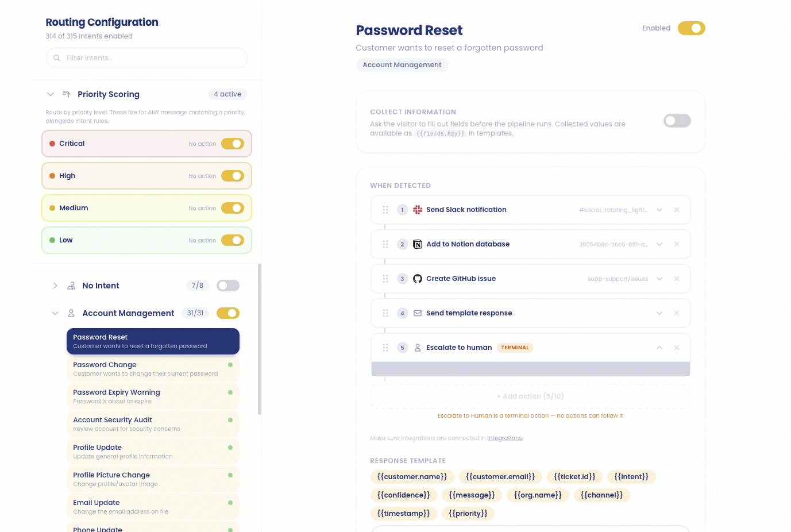Select the Password Change intent
Viewport: 791px width, 532px height.
click(x=152, y=368)
